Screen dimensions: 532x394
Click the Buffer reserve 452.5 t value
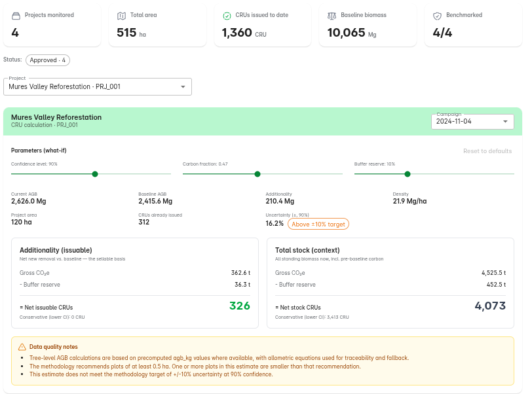pyautogui.click(x=496, y=285)
